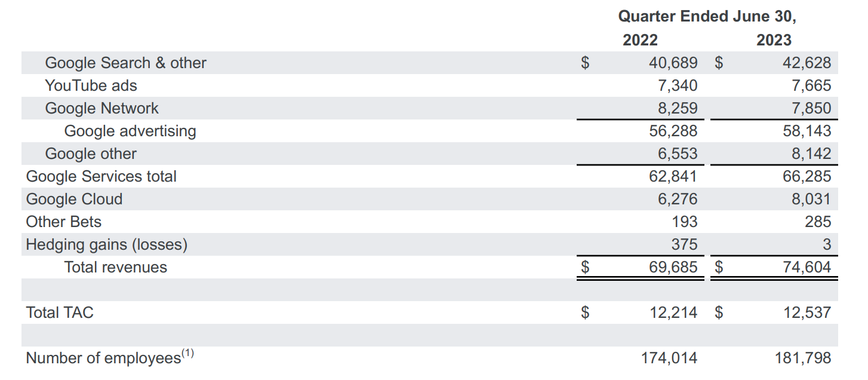Click the 2023 YouTube ads value 7,665
The image size is (868, 380).
[811, 85]
